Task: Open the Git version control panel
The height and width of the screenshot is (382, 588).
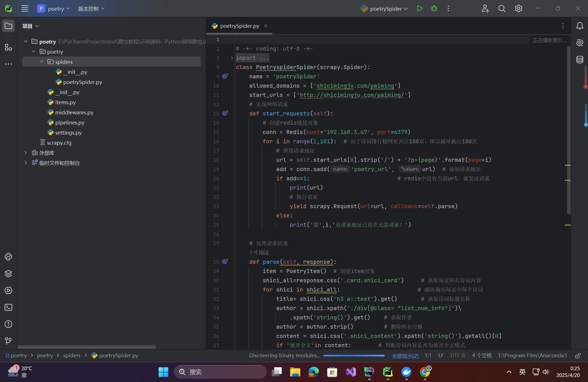Action: (x=8, y=341)
